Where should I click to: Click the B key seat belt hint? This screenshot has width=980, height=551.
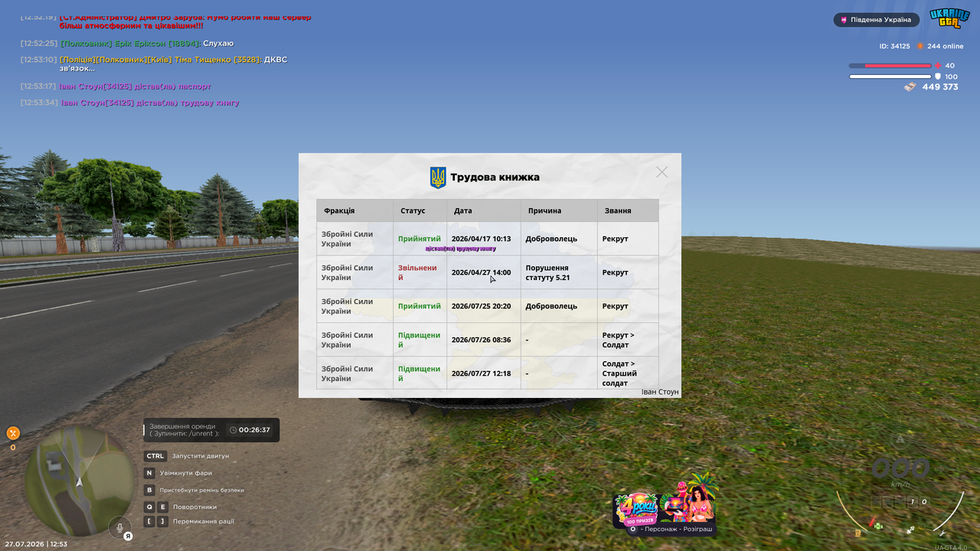coord(150,490)
